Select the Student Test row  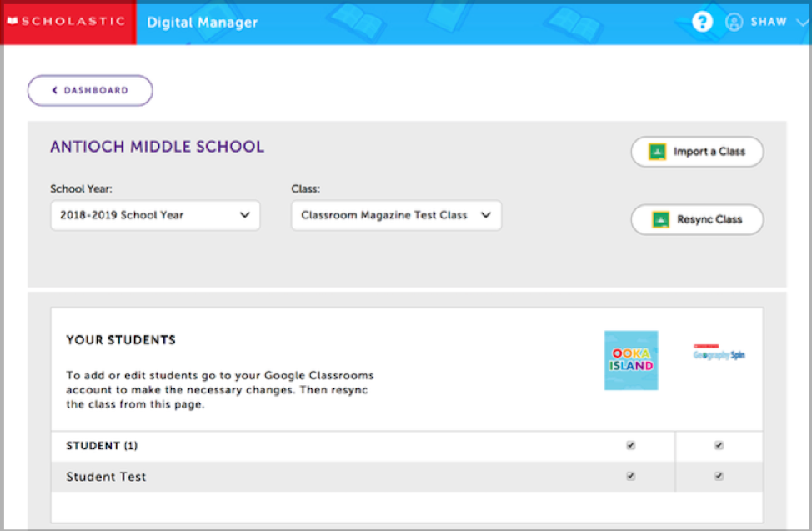point(106,477)
